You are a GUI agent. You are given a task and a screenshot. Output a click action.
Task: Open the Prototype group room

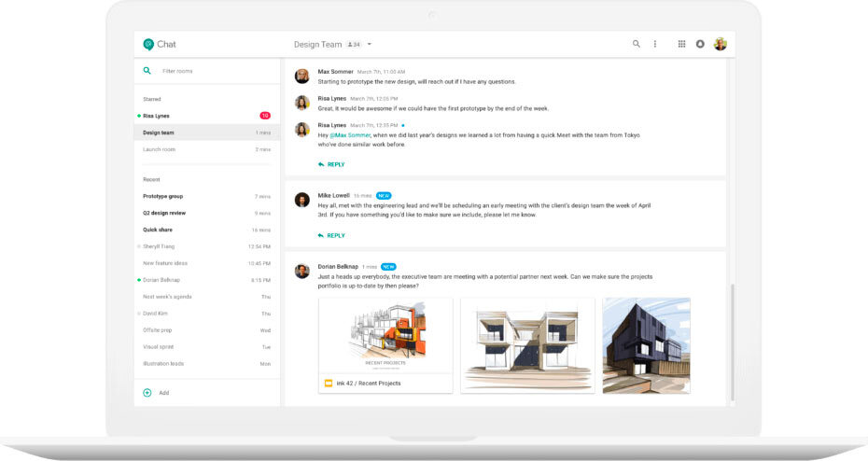(207, 197)
